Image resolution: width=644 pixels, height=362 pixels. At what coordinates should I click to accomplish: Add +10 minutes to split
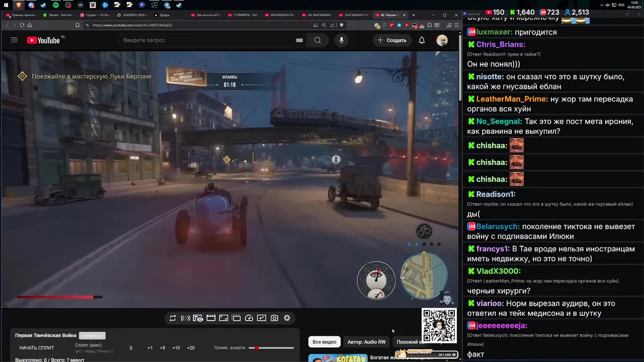pyautogui.click(x=176, y=348)
